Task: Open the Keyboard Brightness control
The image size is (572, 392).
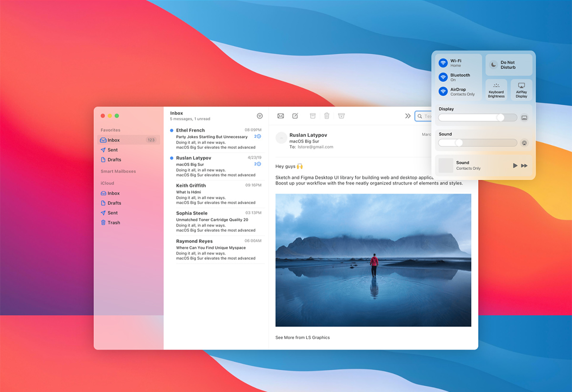Action: (496, 90)
